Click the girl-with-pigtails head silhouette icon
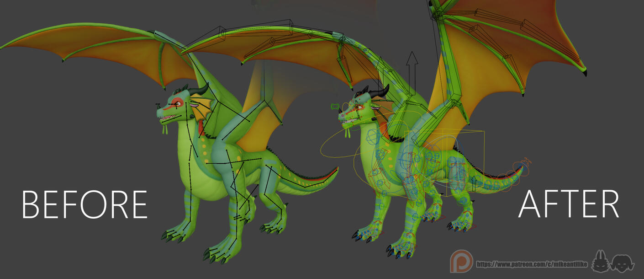The image size is (644, 279). (x=623, y=263)
